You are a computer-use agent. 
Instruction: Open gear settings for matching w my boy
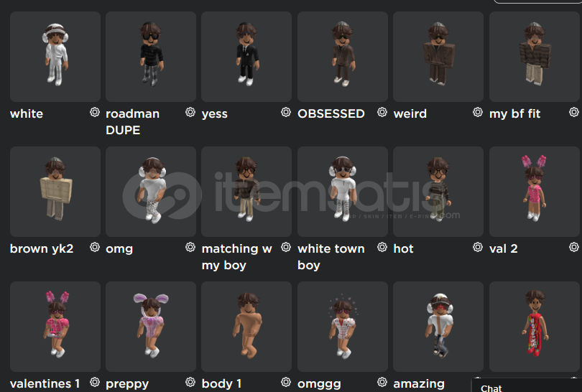(x=286, y=247)
